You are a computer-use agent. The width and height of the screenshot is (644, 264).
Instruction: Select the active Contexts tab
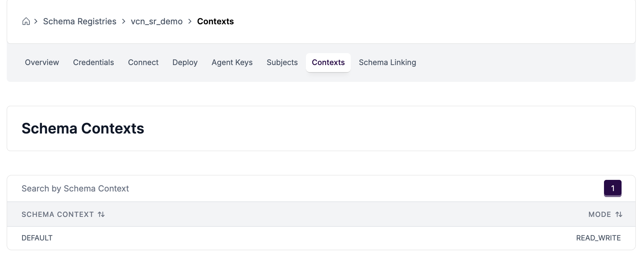click(328, 62)
